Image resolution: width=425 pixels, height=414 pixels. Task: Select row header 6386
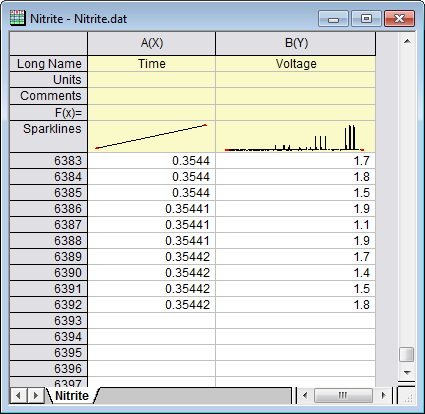click(x=49, y=209)
